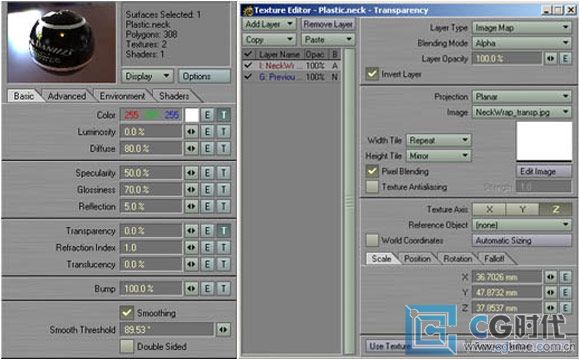Click Options button
Screen dimensions: 580x360
(204, 76)
